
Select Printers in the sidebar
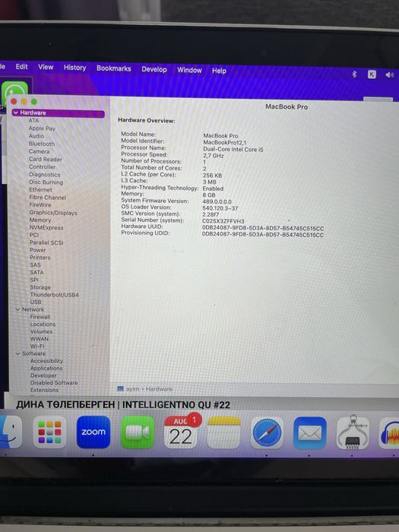point(40,258)
